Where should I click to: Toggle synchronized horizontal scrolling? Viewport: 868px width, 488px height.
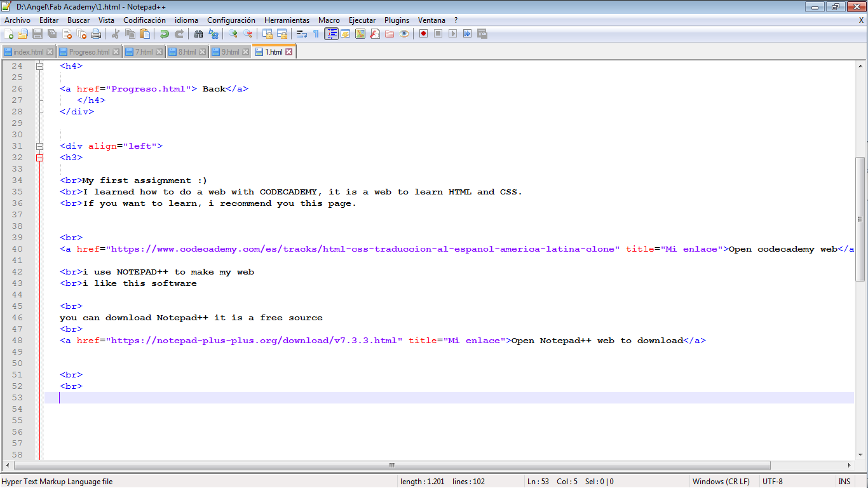tap(282, 34)
